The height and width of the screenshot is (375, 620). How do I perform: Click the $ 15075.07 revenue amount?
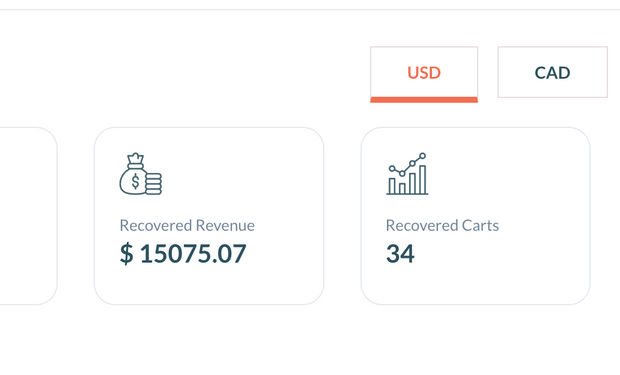[183, 254]
